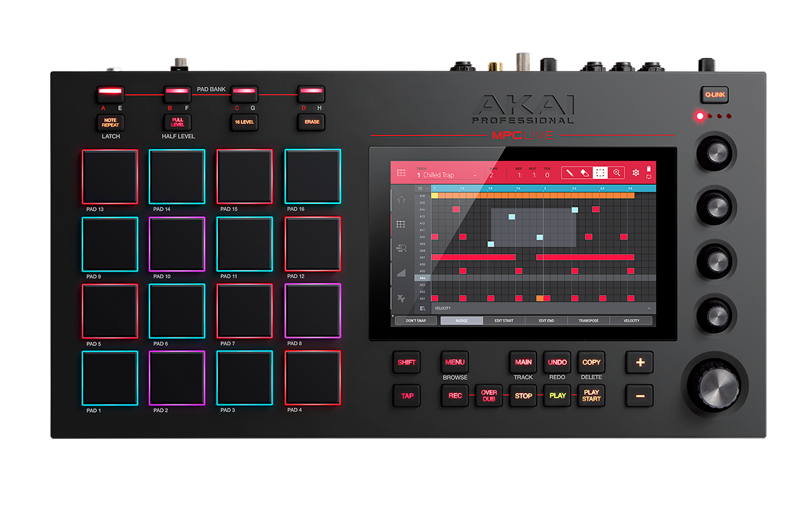Toggle the Full Level button

click(177, 123)
